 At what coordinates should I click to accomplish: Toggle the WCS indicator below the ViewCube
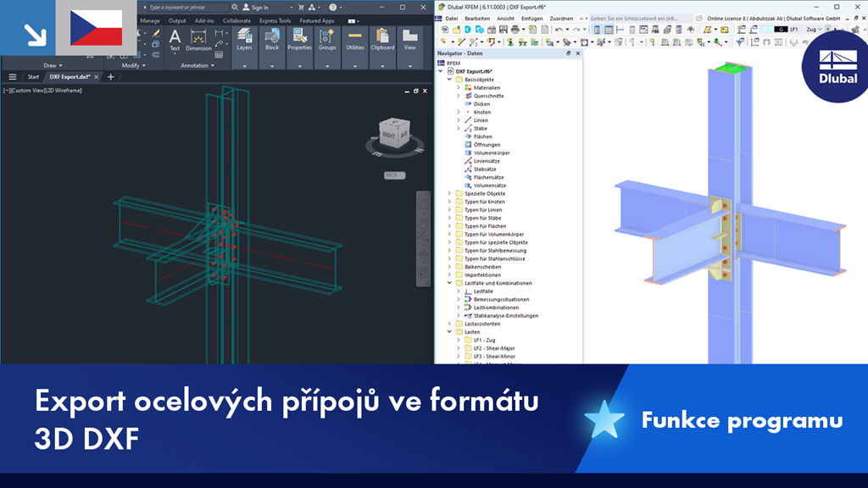[x=395, y=175]
